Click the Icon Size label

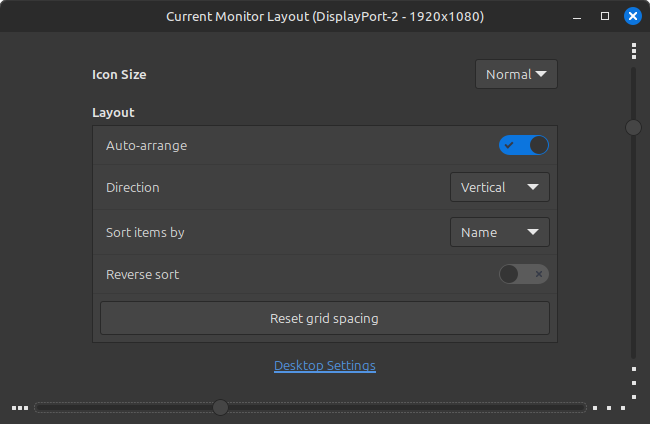tap(119, 75)
